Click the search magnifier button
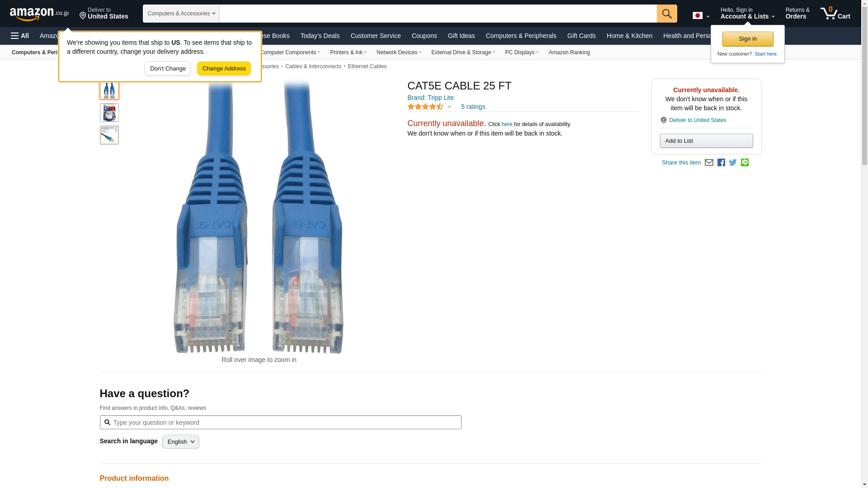 (667, 14)
